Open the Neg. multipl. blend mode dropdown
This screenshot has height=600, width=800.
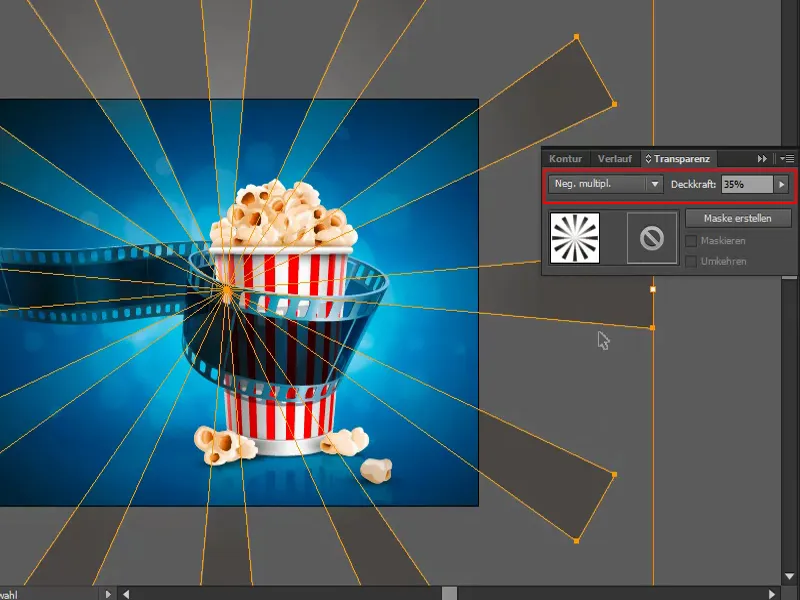606,184
